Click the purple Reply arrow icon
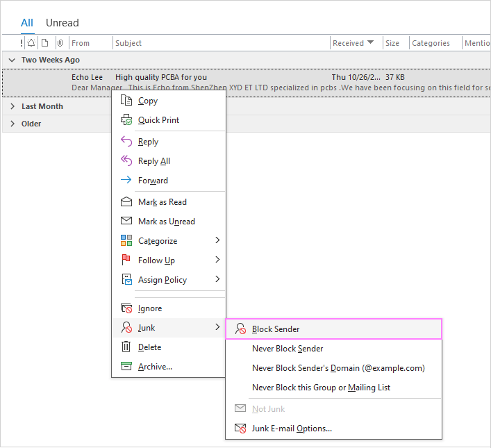This screenshot has width=491, height=448. click(x=126, y=142)
